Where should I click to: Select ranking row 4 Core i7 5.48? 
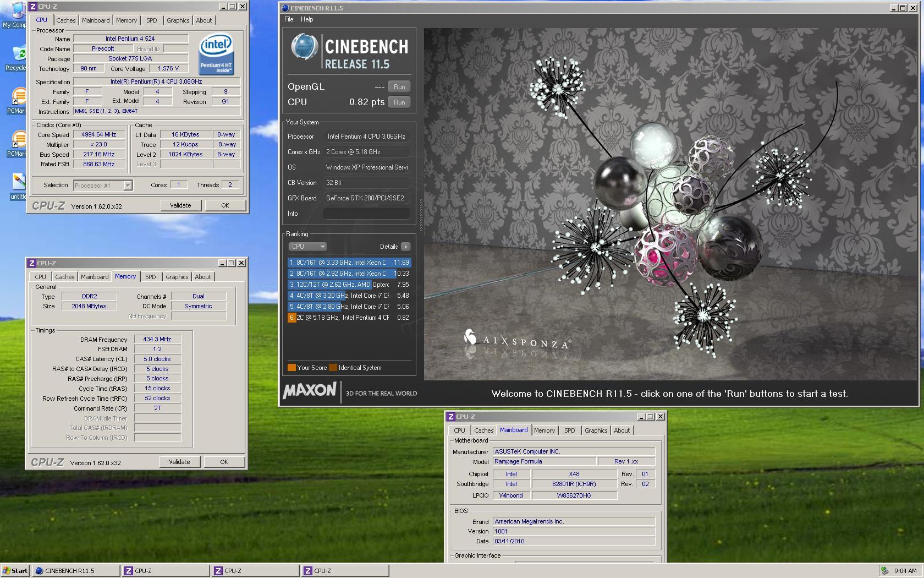(349, 296)
